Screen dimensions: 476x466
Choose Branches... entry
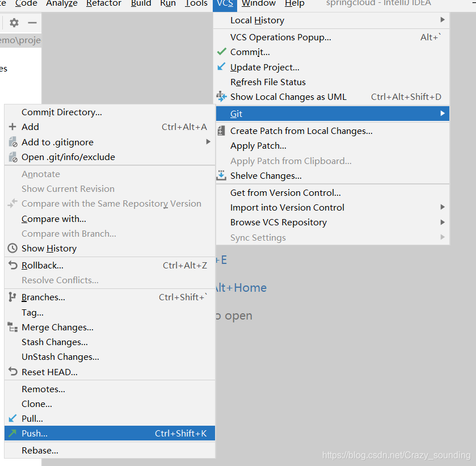click(109, 297)
